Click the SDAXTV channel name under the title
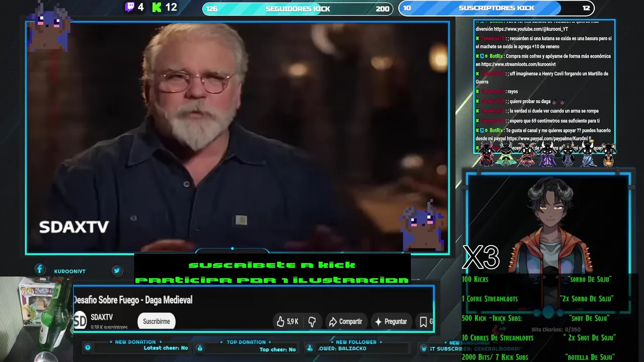This screenshot has height=362, width=644. coord(102,317)
